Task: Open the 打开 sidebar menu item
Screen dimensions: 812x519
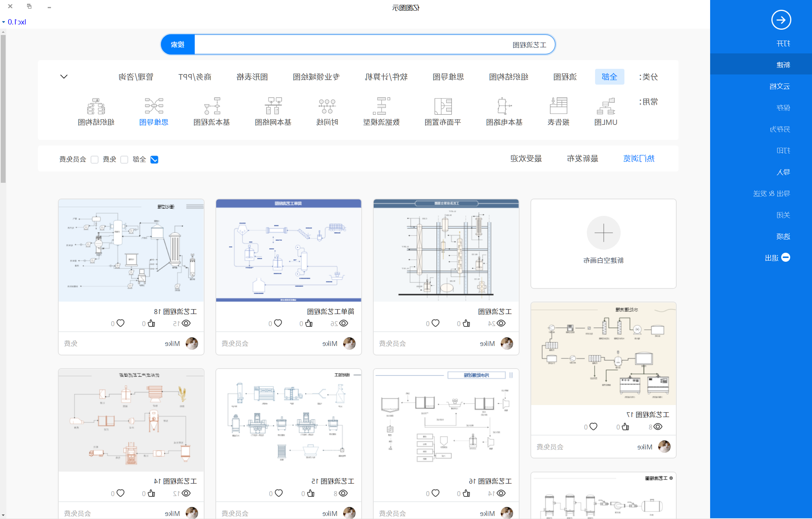Action: pos(761,44)
